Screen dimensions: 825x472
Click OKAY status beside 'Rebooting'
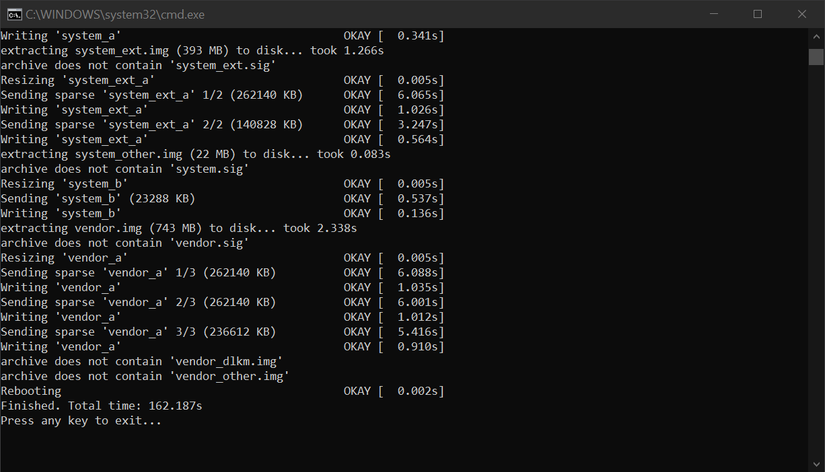tap(358, 391)
